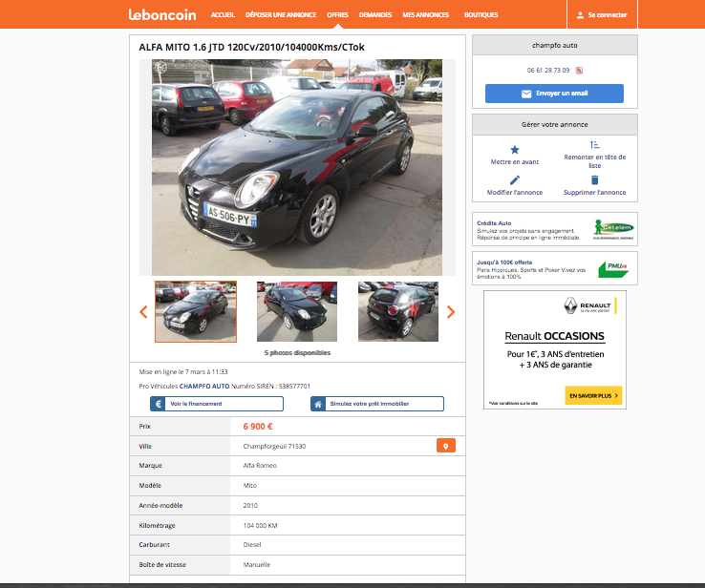Viewport: 705px width, 588px height.
Task: Click the Renault OCCASIONS headline
Action: [x=554, y=336]
